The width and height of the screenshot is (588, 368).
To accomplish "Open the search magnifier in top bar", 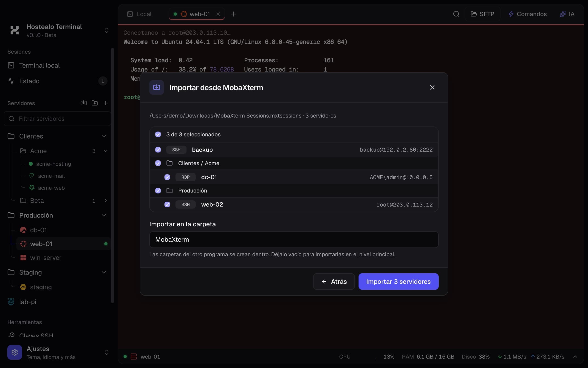I will click(456, 14).
